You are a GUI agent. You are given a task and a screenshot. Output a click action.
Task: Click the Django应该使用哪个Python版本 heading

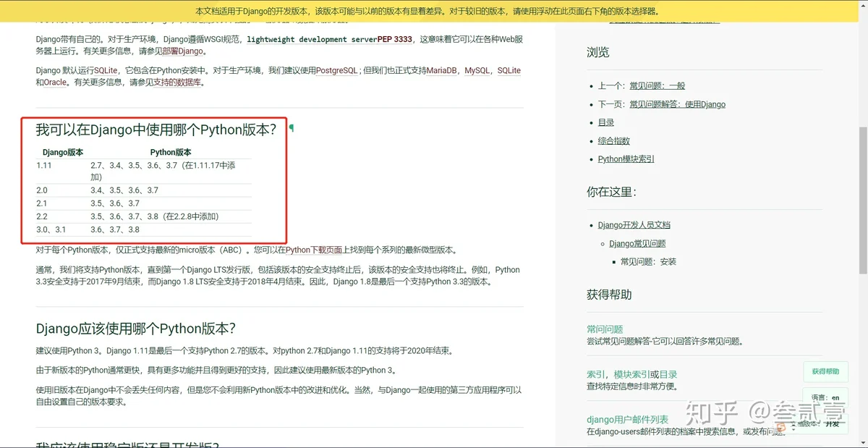(136, 329)
